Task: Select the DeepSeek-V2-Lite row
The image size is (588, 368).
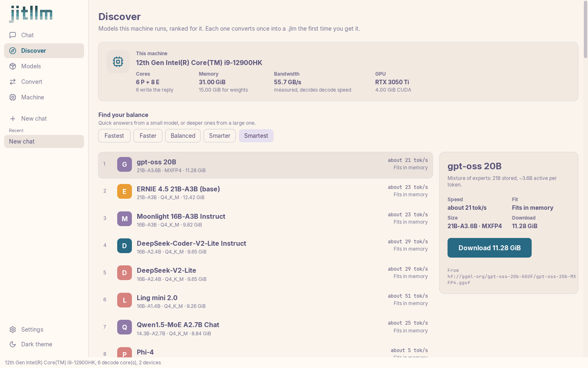Action: [265, 273]
